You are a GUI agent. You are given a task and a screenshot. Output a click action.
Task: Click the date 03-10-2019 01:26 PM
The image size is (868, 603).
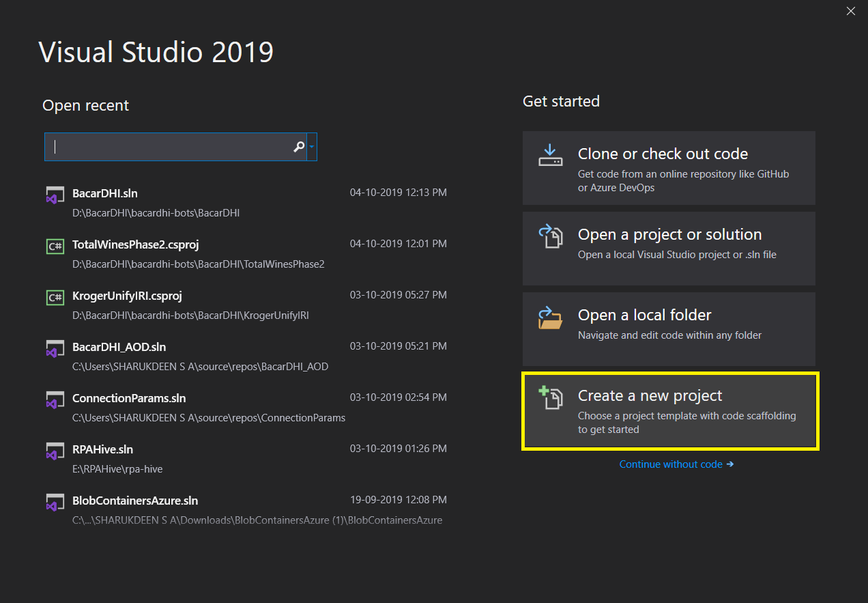click(399, 449)
